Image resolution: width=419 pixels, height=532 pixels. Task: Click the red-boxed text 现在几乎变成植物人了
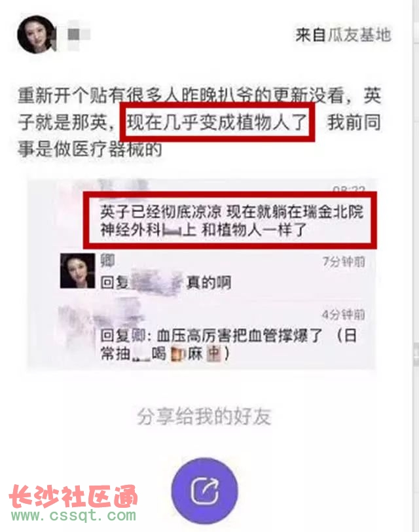(217, 122)
